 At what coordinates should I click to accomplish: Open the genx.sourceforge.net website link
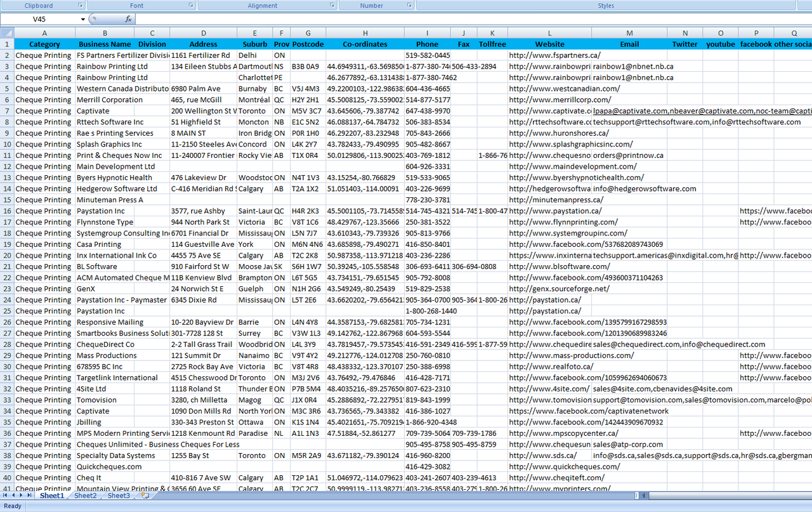[559, 289]
